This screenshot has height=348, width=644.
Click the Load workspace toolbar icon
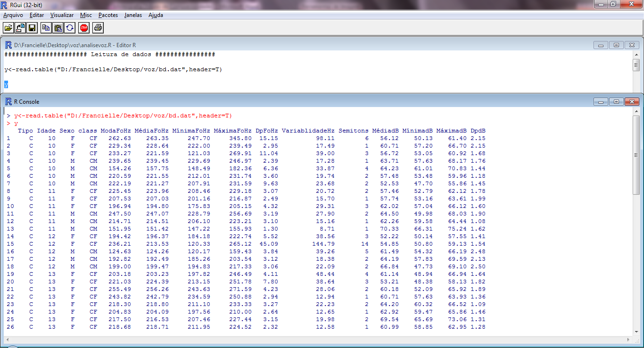click(20, 28)
